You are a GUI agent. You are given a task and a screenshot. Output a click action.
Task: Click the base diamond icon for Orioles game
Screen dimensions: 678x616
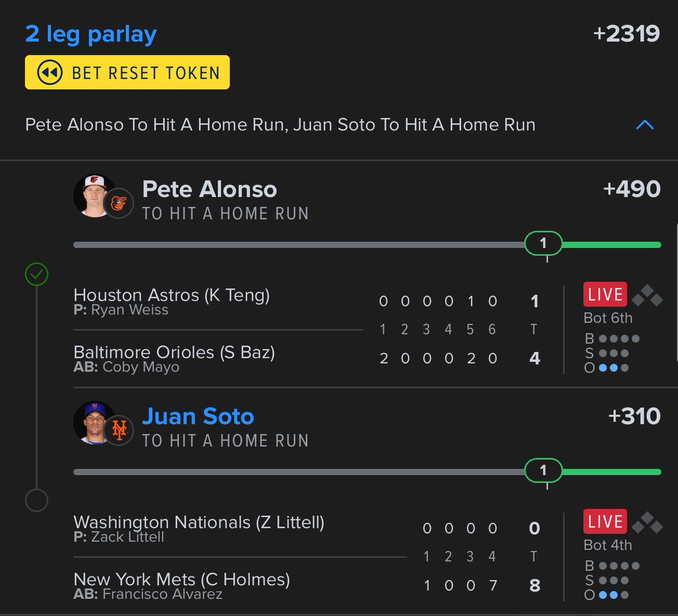click(x=647, y=295)
